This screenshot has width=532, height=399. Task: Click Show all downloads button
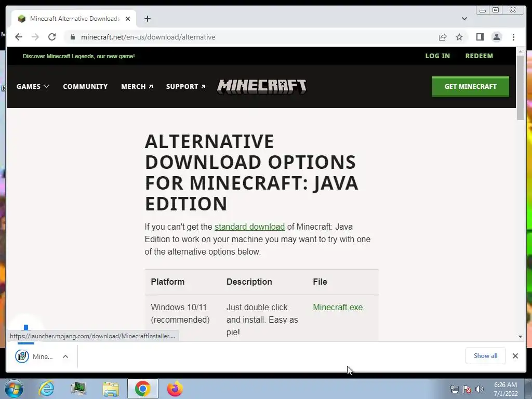(x=485, y=355)
